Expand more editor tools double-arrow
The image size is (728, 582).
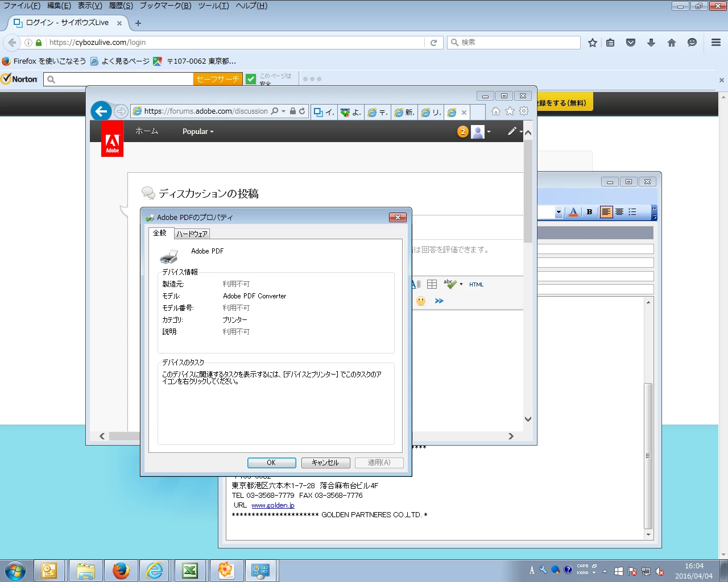click(x=439, y=301)
